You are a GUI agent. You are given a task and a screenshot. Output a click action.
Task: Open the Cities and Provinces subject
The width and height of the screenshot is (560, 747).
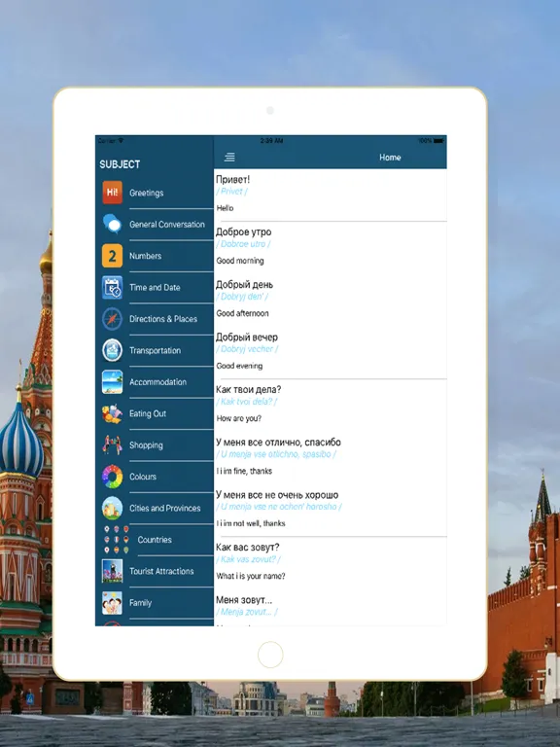click(155, 508)
